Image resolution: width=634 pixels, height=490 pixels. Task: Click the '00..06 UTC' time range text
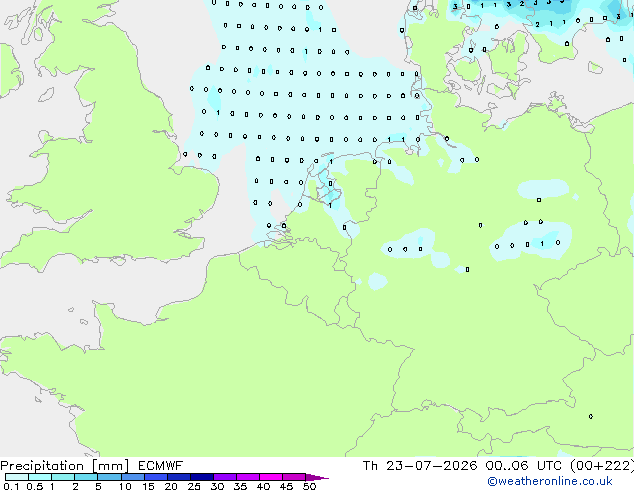coord(524,466)
